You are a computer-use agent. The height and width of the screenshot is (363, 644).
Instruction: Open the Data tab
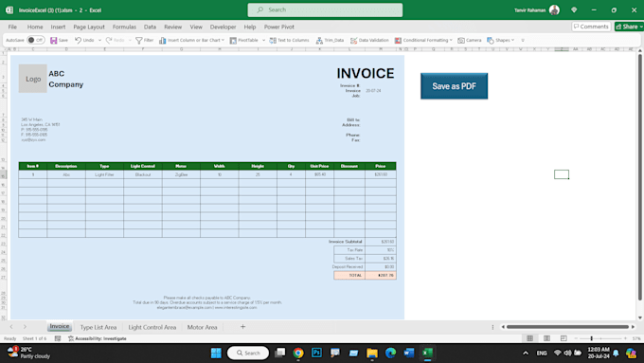coord(150,27)
